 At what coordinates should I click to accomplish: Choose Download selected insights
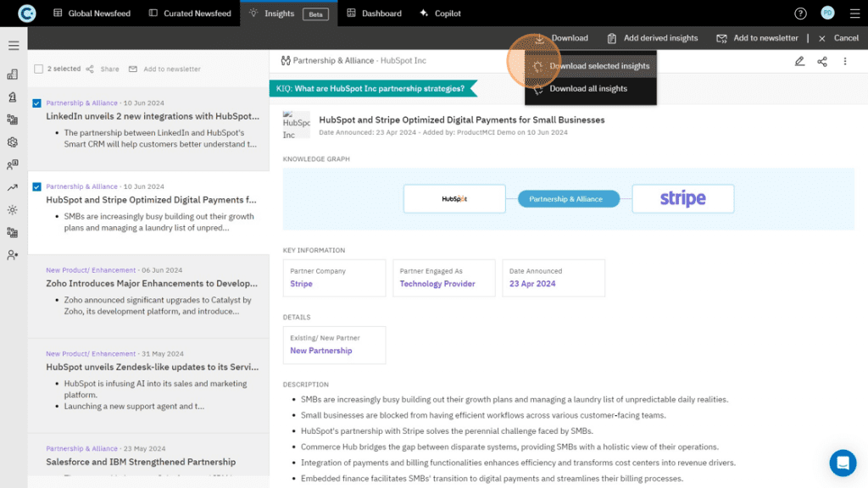click(x=598, y=66)
